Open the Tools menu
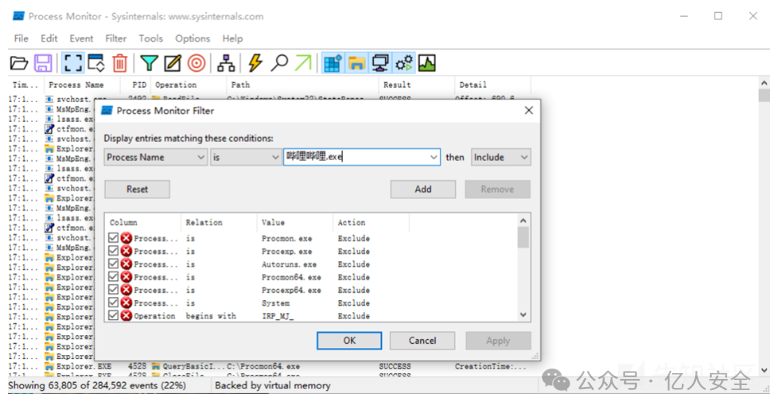This screenshot has width=775, height=411. coord(150,38)
